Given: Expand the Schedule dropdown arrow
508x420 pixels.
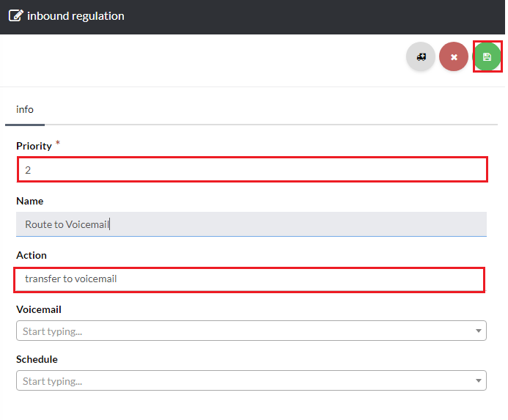Looking at the screenshot, I should coord(479,381).
